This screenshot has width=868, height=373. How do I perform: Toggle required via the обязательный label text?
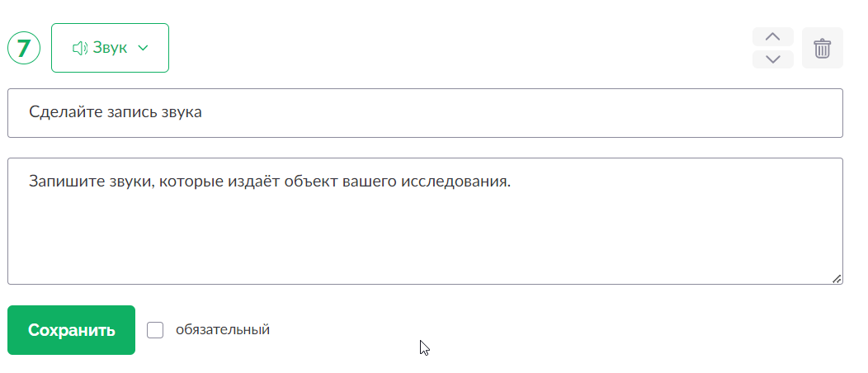[x=223, y=330]
